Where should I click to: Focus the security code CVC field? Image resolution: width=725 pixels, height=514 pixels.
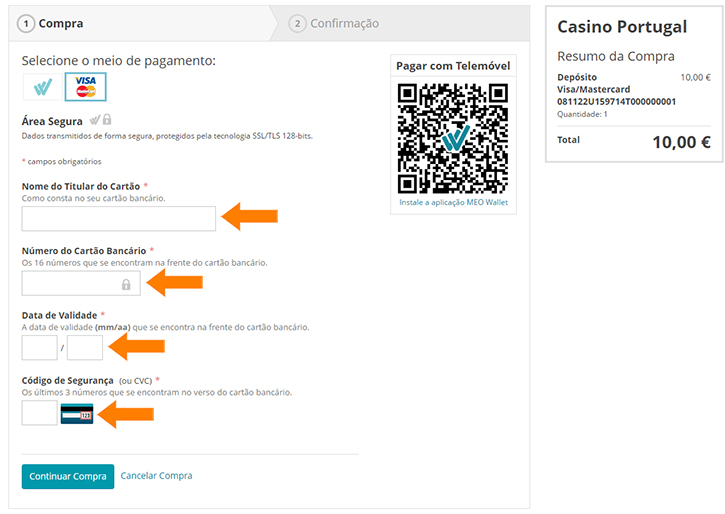click(40, 413)
